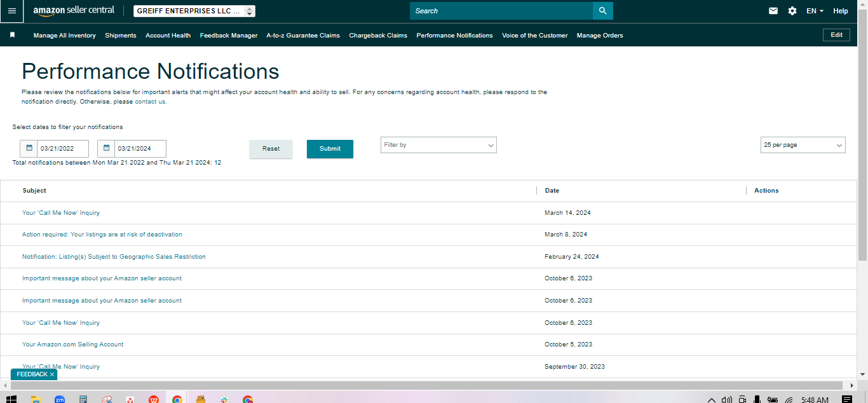The height and width of the screenshot is (403, 868).
Task: Click the 'March 8, 2024' date cell
Action: [566, 235]
